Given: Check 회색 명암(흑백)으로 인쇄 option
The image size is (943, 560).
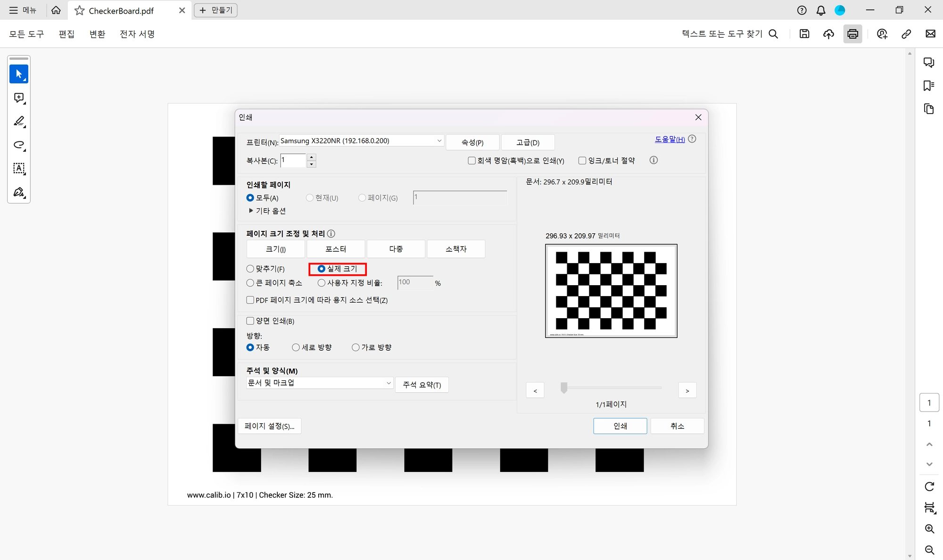Looking at the screenshot, I should pyautogui.click(x=471, y=161).
